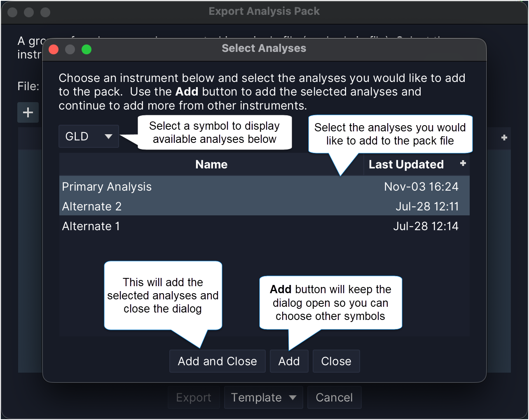Cancel the Export Analysis Pack window

(334, 397)
